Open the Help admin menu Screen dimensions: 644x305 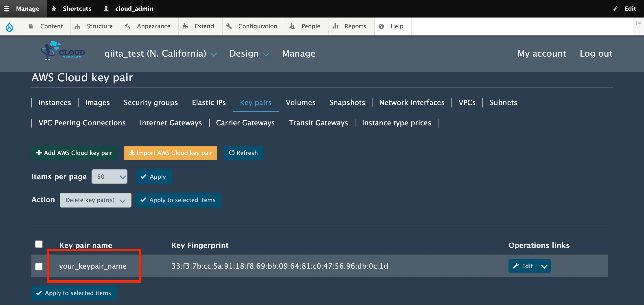[x=392, y=26]
